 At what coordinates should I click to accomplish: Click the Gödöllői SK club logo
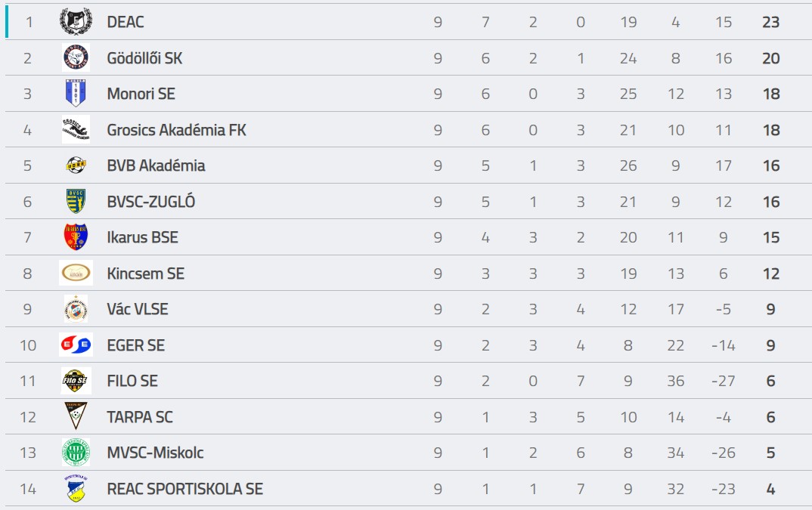point(76,57)
